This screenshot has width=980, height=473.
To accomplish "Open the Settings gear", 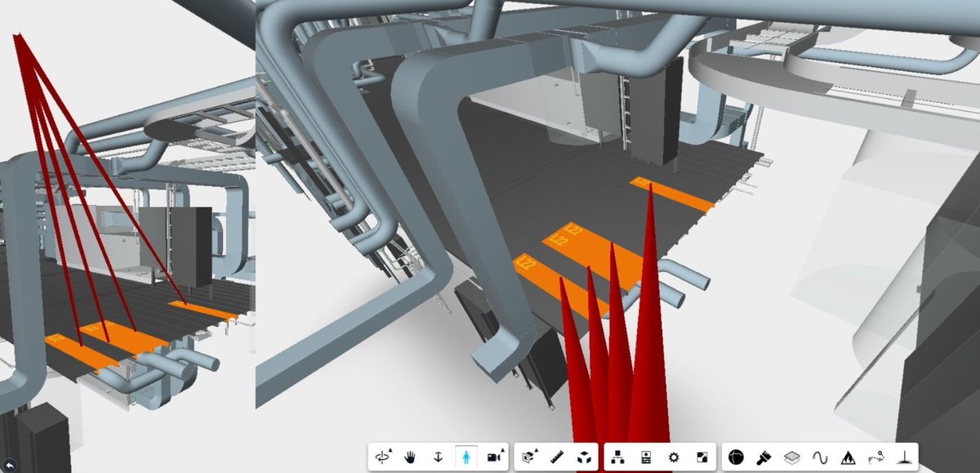I will (674, 457).
